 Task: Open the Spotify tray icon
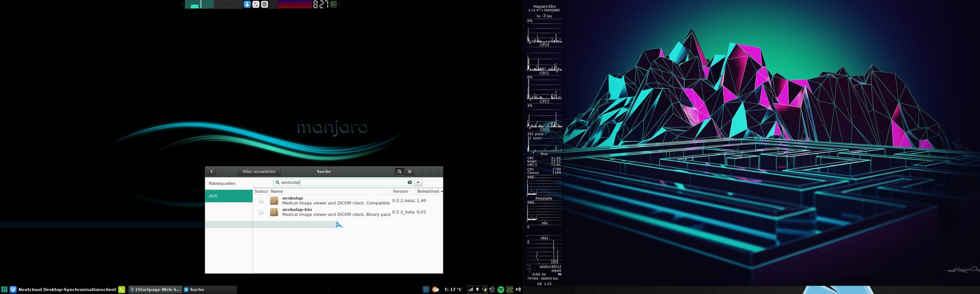pos(501,290)
